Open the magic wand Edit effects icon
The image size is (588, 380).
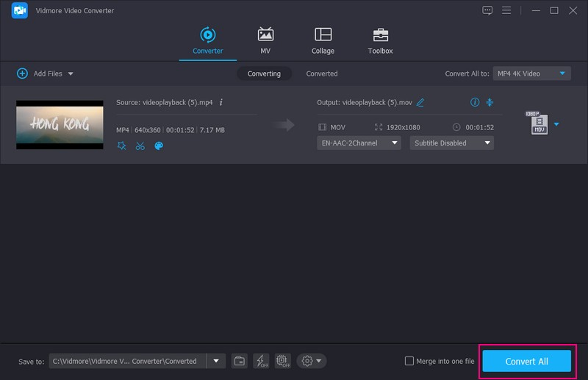point(122,146)
